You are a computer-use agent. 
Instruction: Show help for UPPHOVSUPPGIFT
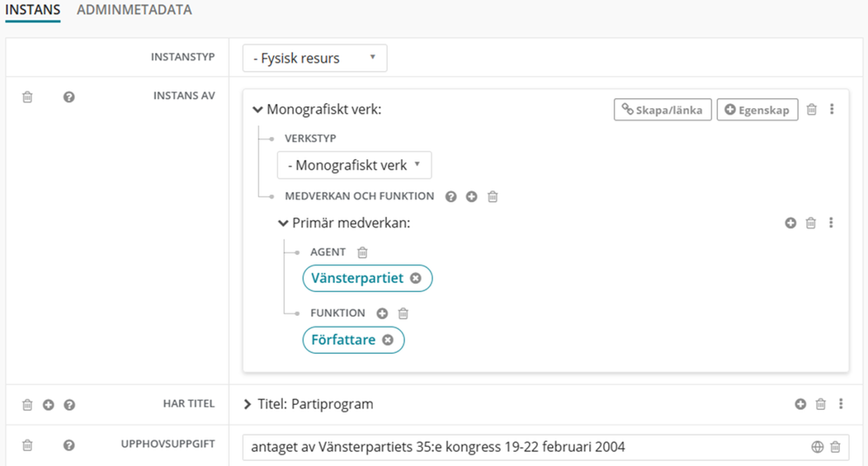click(68, 445)
